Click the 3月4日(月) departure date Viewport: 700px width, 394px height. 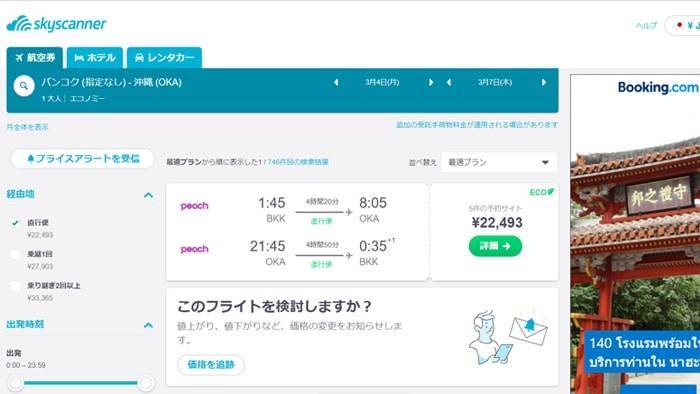[382, 82]
